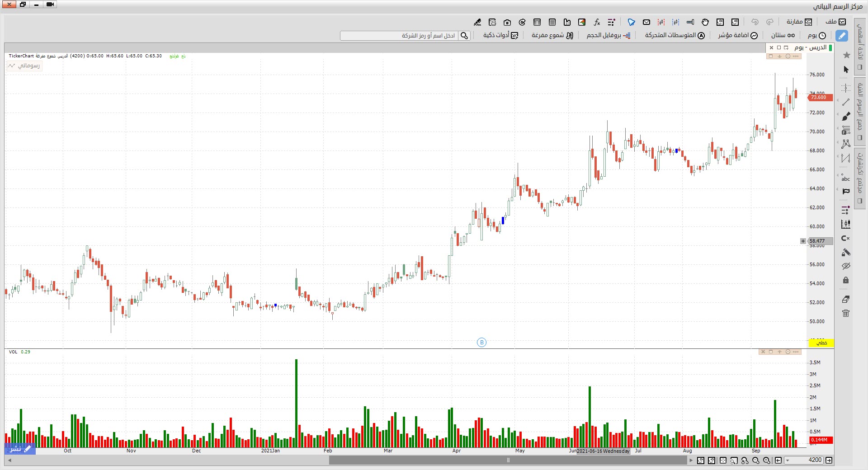Go to next symbol with right arrow

click(829, 461)
